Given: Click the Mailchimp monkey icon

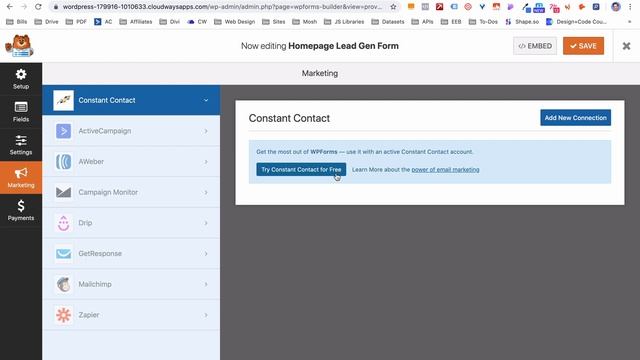Looking at the screenshot, I should pyautogui.click(x=63, y=284).
